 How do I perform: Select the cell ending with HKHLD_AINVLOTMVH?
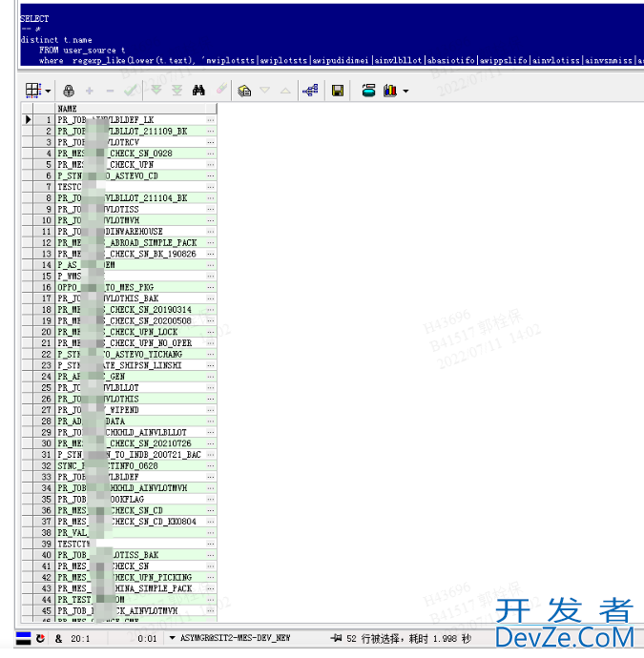[131, 488]
